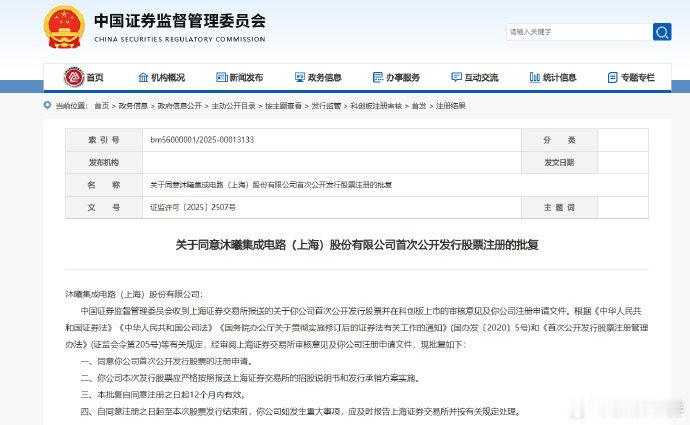This screenshot has width=690, height=425.
Task: Click the keyword search input field
Action: coord(579,32)
